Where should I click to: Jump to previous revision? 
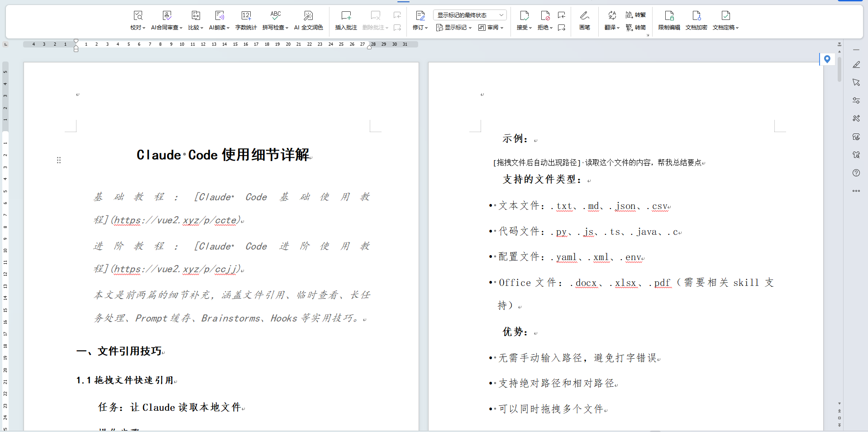tap(562, 15)
